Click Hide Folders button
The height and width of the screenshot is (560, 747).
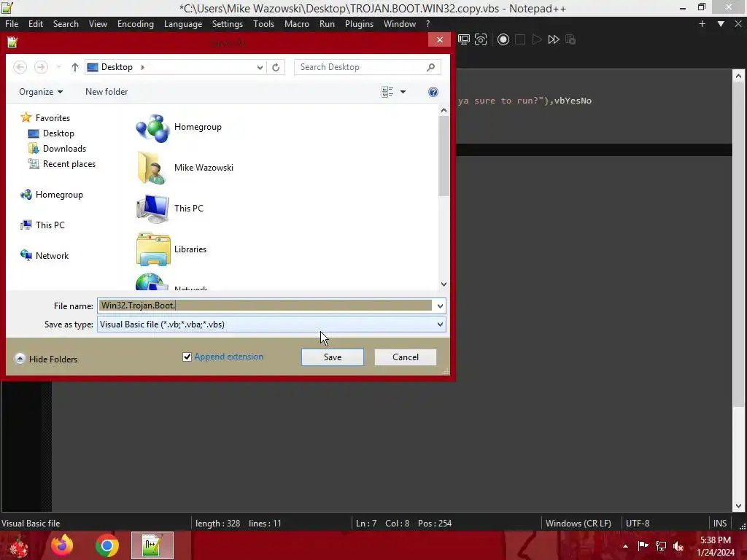(x=46, y=359)
